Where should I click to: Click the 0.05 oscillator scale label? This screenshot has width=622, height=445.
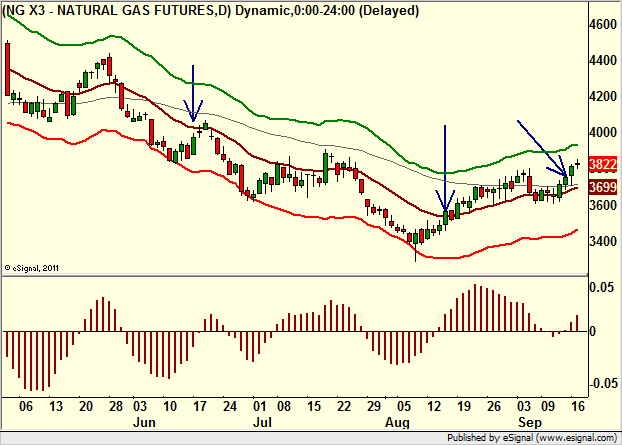[602, 287]
